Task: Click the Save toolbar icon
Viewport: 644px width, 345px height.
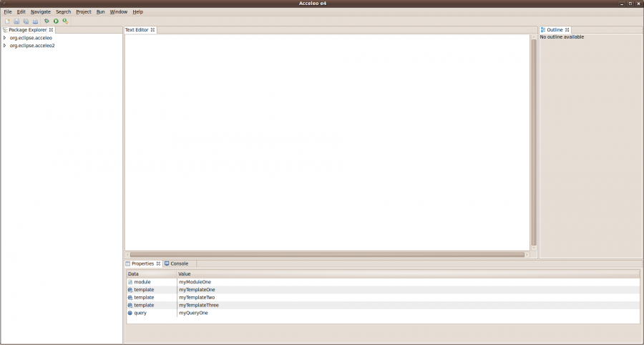Action: 16,21
